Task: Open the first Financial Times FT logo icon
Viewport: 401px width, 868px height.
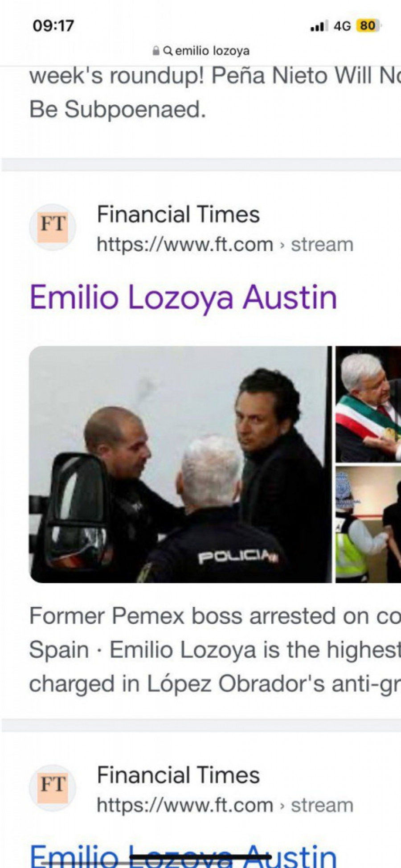Action: 53,227
